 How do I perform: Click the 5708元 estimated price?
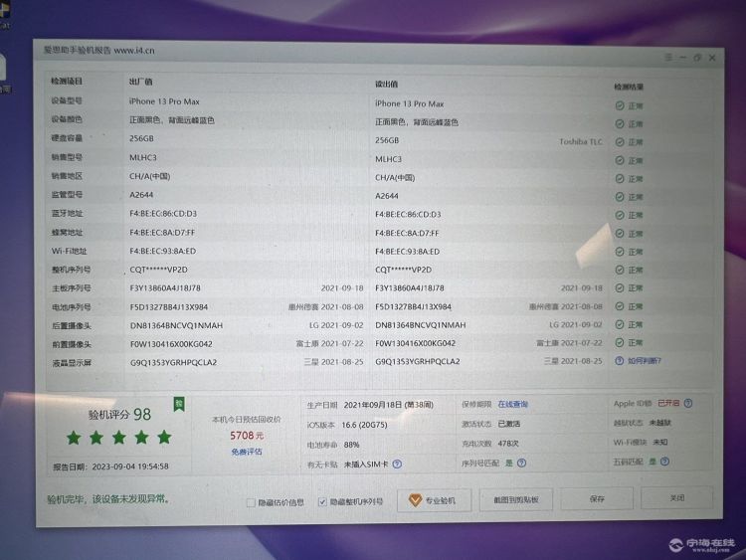247,436
